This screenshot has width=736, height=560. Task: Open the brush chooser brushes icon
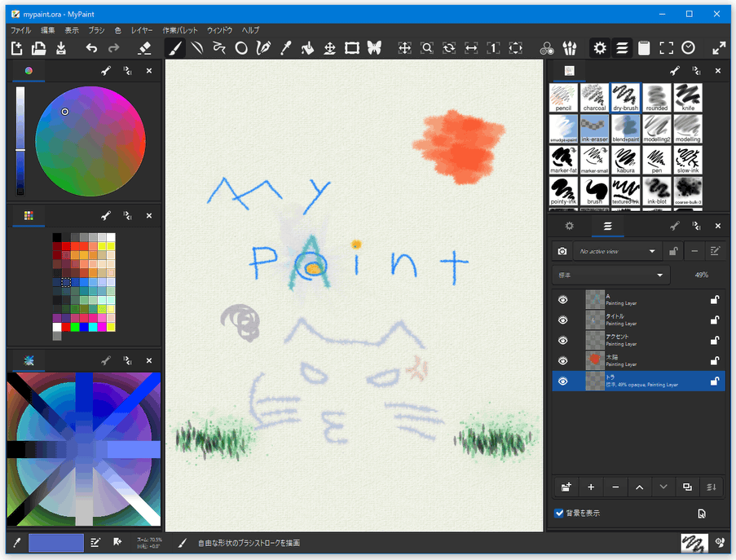tap(570, 48)
